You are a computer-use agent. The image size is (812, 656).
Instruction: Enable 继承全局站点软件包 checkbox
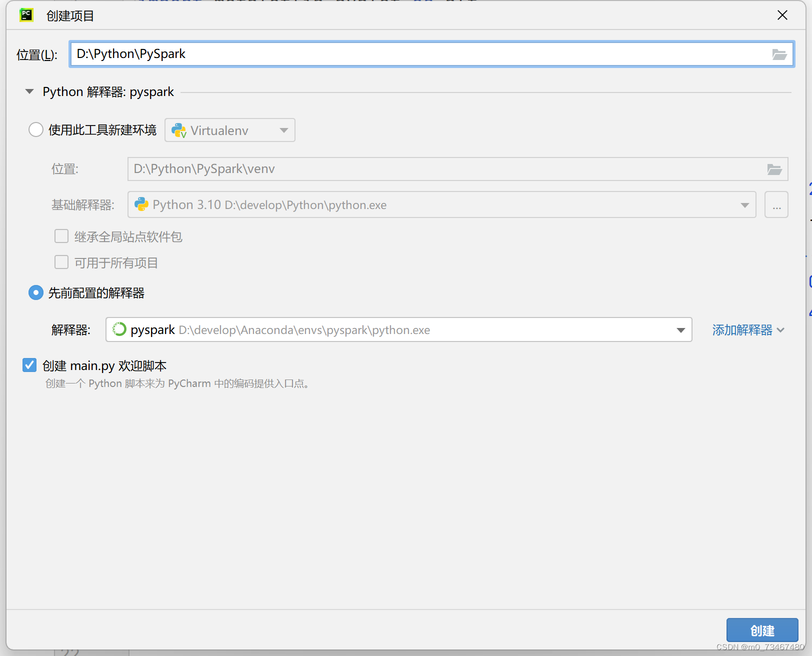[x=61, y=236]
